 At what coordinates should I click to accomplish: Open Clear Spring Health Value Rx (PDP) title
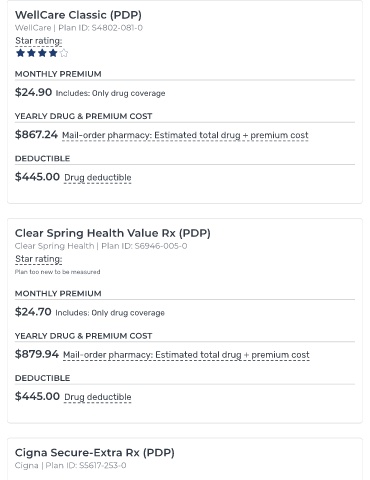(x=113, y=233)
